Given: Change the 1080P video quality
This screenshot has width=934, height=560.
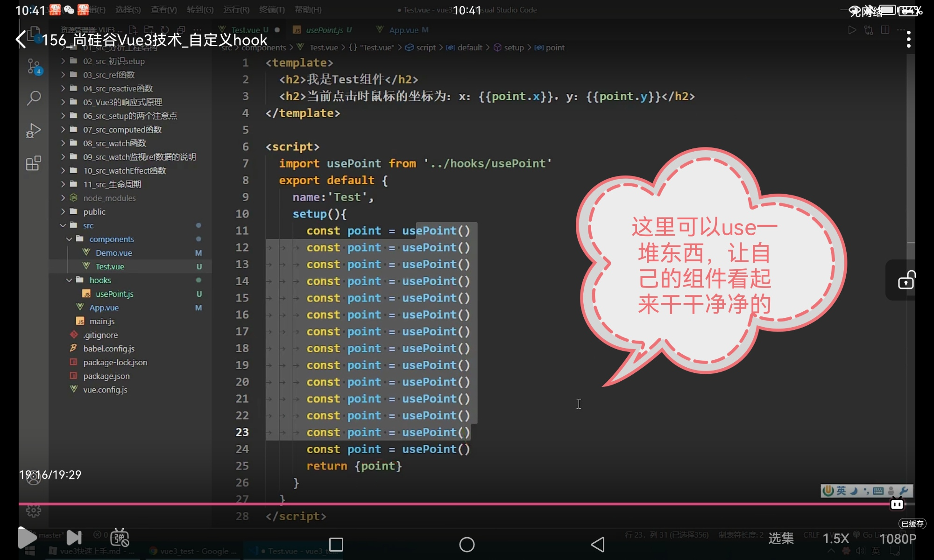Looking at the screenshot, I should [x=898, y=539].
